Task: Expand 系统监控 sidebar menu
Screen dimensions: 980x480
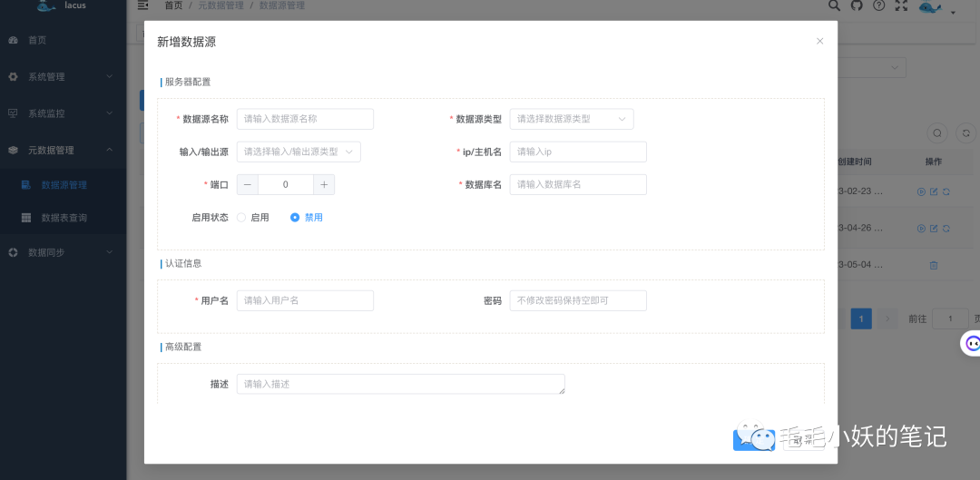Action: 64,113
